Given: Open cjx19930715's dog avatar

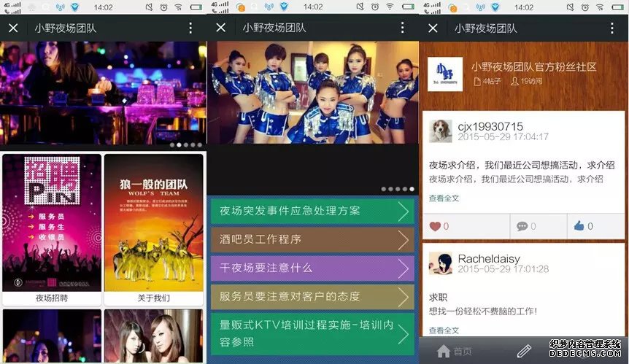Looking at the screenshot, I should click(x=441, y=131).
